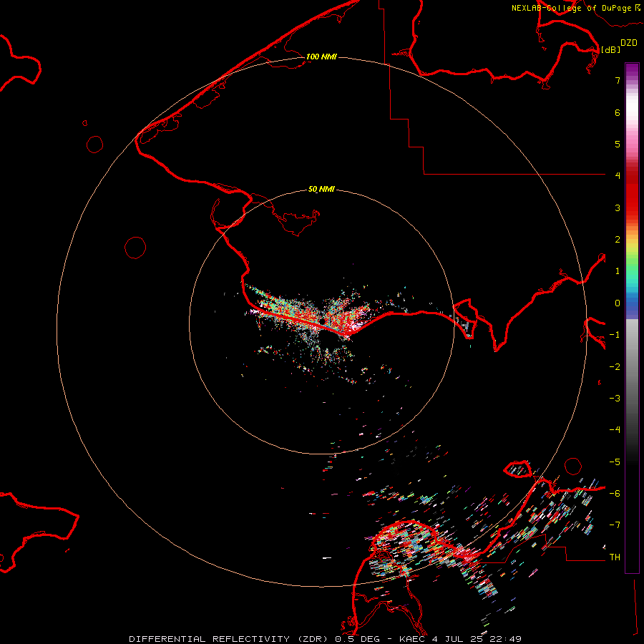
Task: Click the "0.5 DEG" elevation text
Action: tap(357, 639)
